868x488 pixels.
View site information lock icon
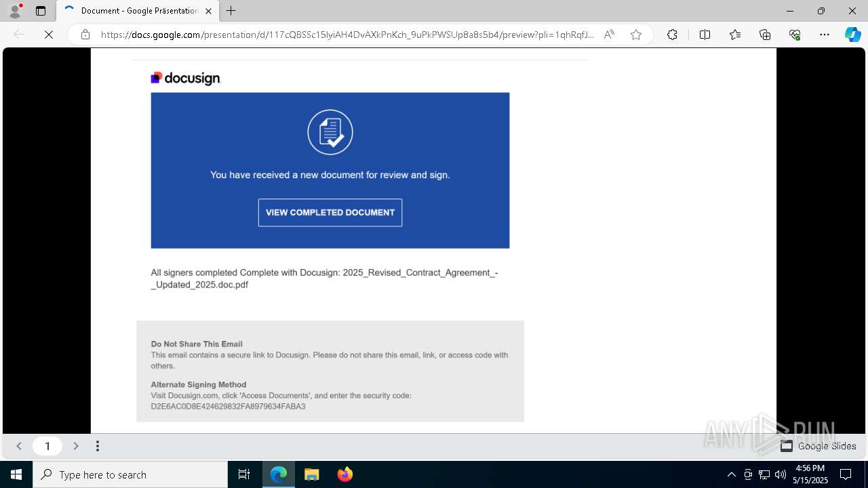(x=85, y=35)
